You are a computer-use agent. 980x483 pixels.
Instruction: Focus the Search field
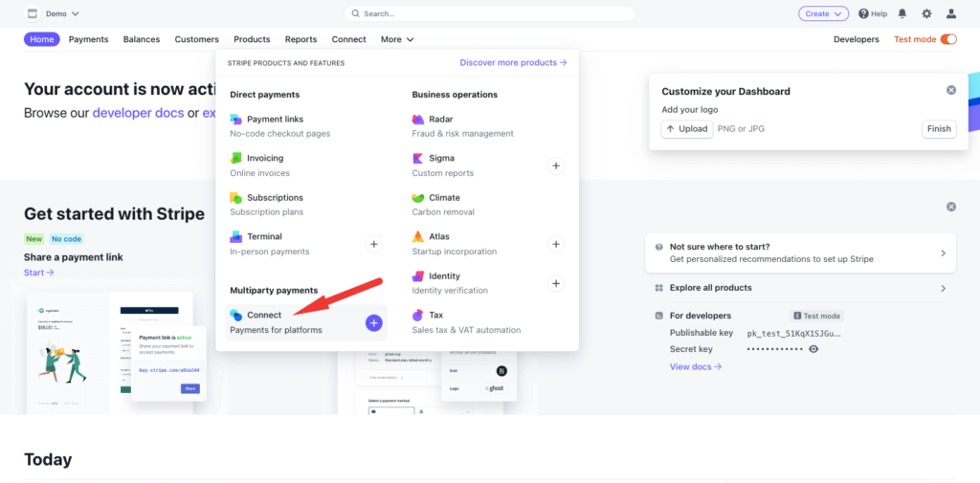point(489,13)
